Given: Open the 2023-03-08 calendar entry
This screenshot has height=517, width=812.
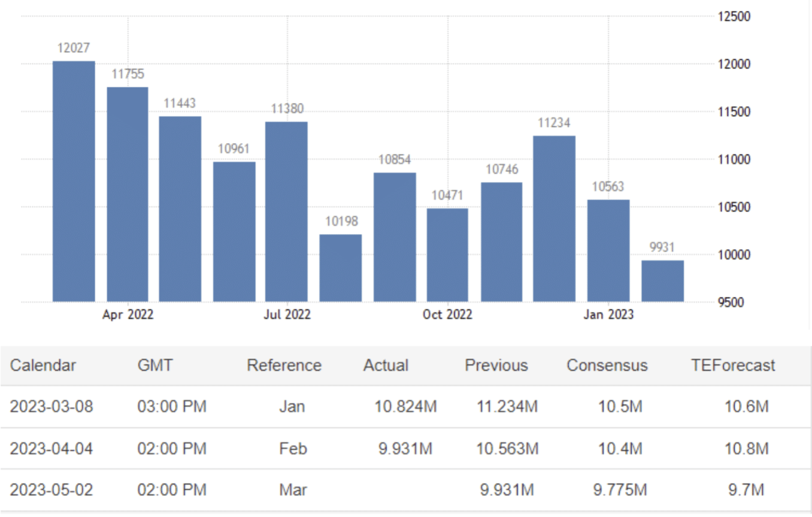Looking at the screenshot, I should click(51, 407).
